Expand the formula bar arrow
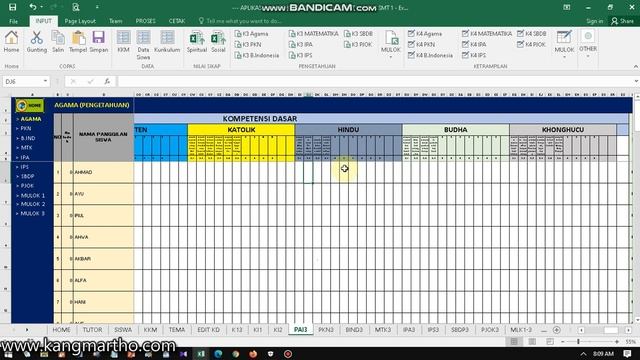 coord(636,82)
